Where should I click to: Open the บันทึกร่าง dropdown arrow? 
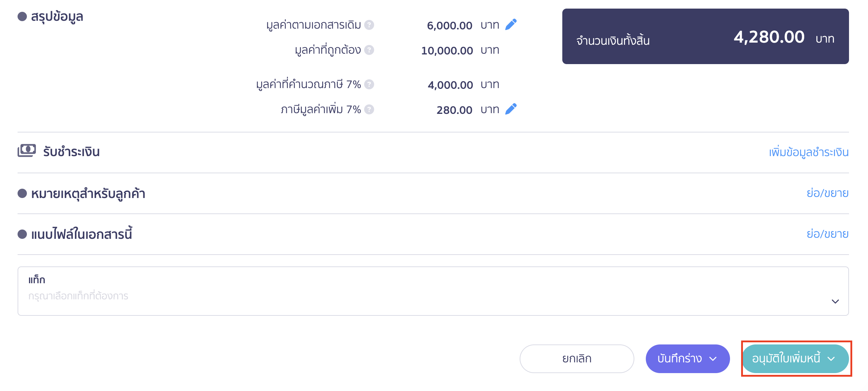tap(713, 359)
